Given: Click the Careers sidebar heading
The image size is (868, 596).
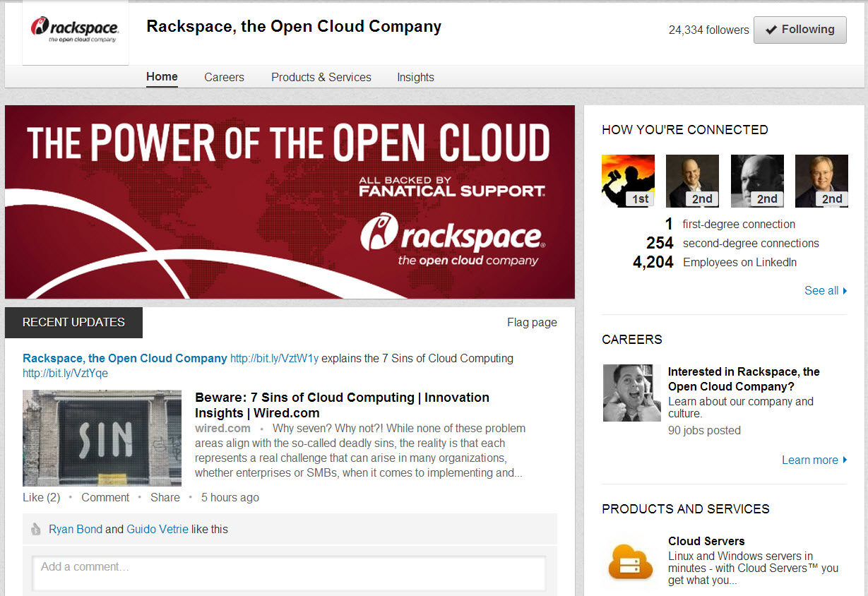Looking at the screenshot, I should (631, 340).
